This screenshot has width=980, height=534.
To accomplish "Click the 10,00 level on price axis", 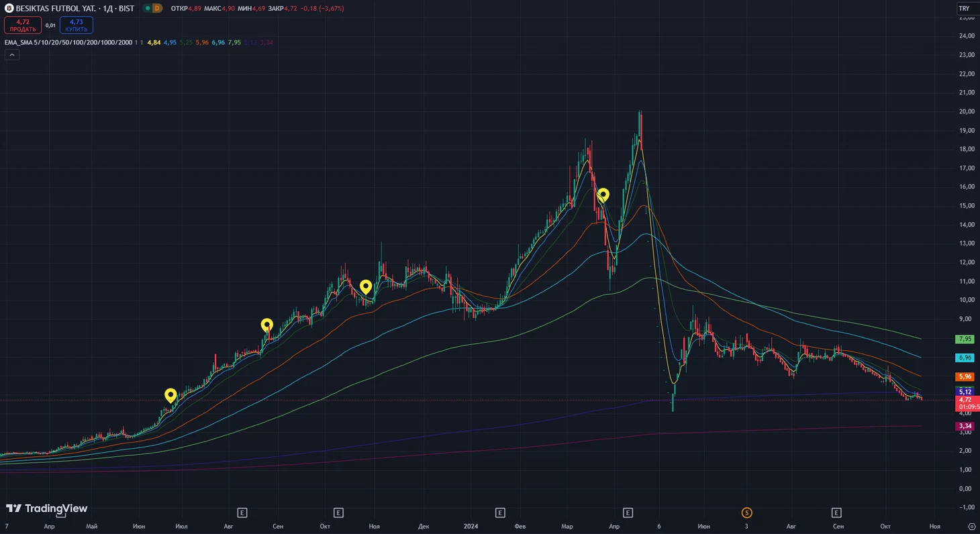I will click(967, 300).
